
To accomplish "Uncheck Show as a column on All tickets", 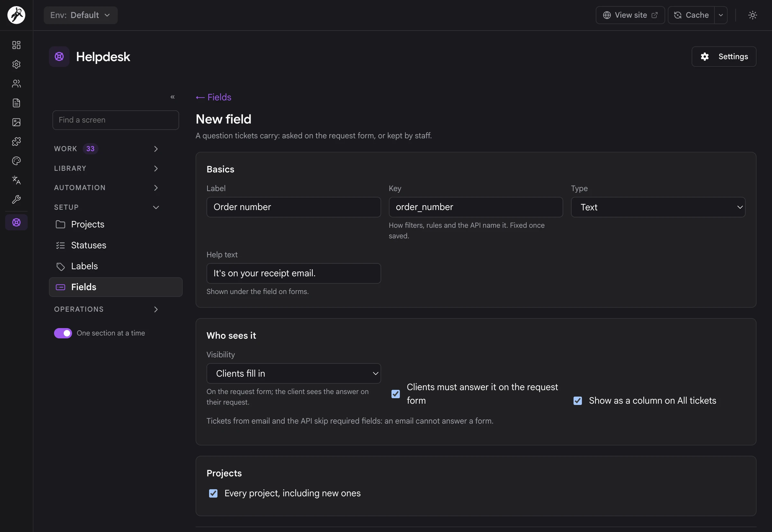I will pyautogui.click(x=578, y=401).
